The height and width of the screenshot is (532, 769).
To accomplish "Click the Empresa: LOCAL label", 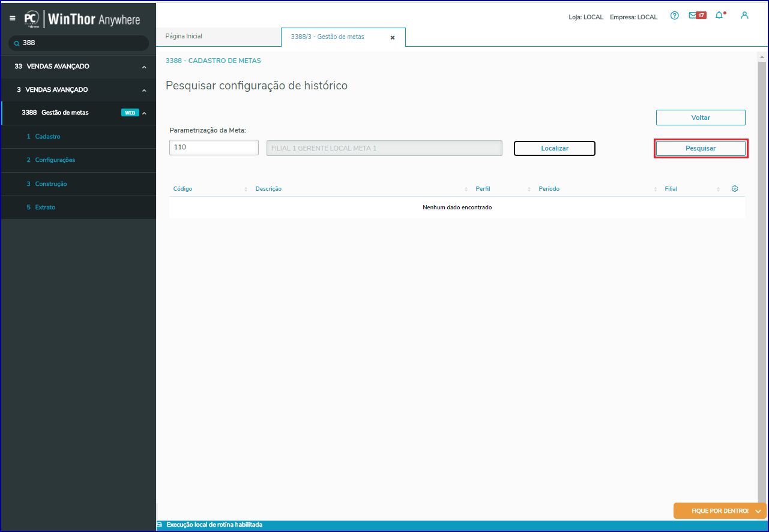I will 633,17.
